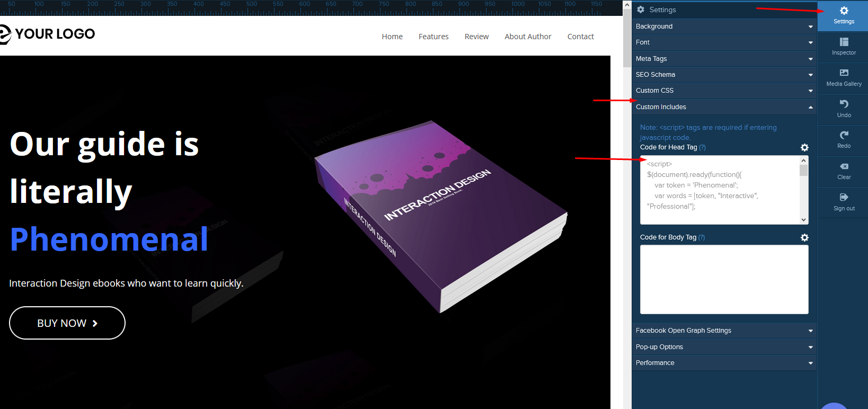This screenshot has height=409, width=868.
Task: Show help for Code for Head Tag
Action: tap(702, 147)
